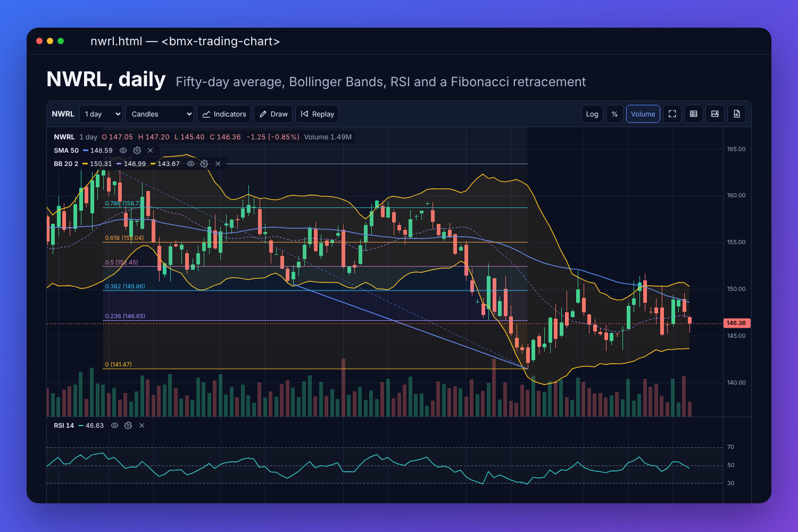The height and width of the screenshot is (532, 798).
Task: Select the 0.786 (158.73) Fibonacci level label
Action: [x=123, y=203]
